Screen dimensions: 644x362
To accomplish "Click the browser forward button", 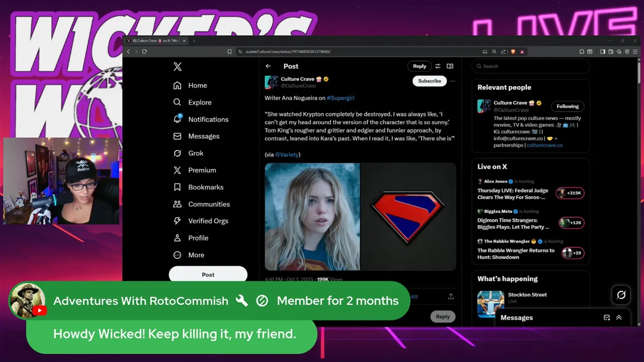I will click(136, 51).
